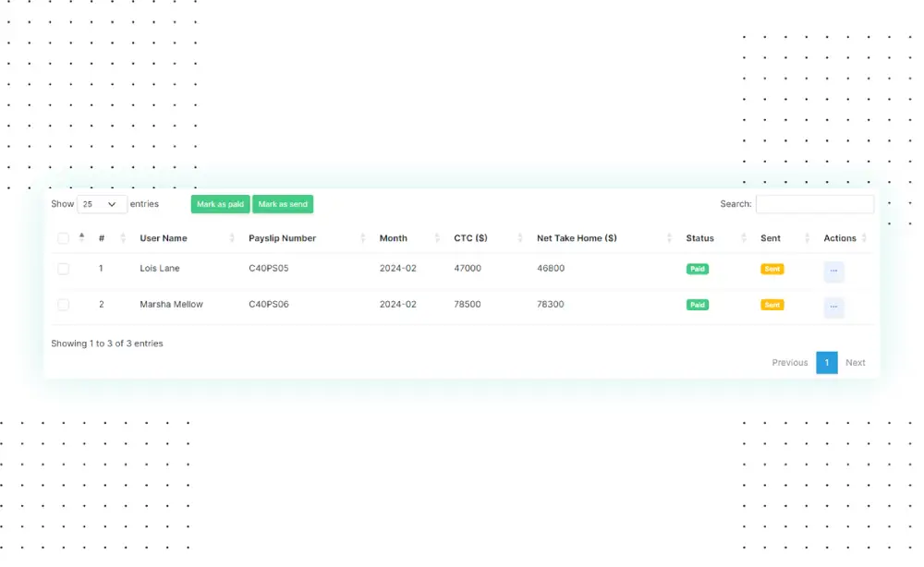This screenshot has height=567, width=924.
Task: Select the checkbox for Lois Lane
Action: coord(63,269)
